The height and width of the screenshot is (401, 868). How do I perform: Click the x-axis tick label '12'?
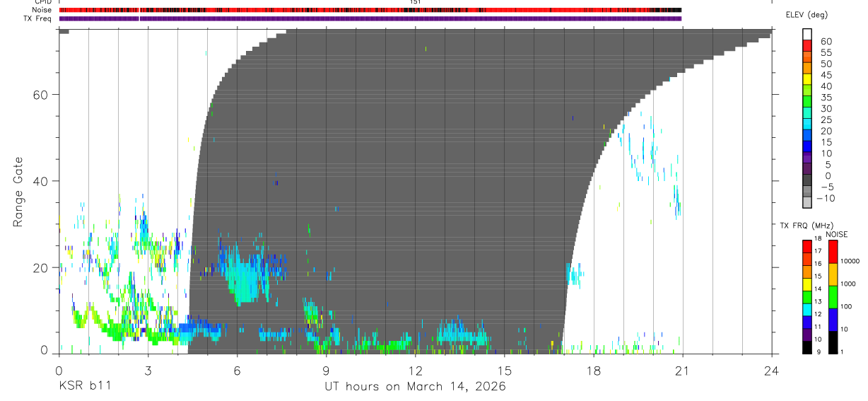(415, 370)
